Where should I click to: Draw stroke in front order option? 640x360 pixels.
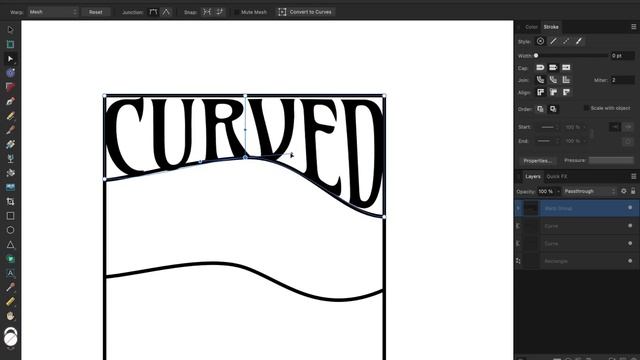(x=553, y=109)
